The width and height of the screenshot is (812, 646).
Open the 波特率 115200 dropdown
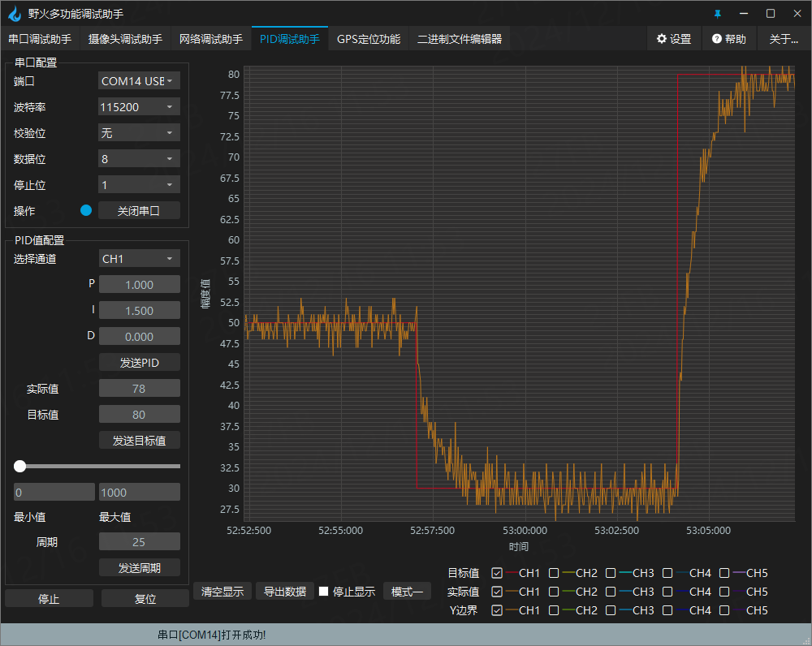tap(139, 106)
